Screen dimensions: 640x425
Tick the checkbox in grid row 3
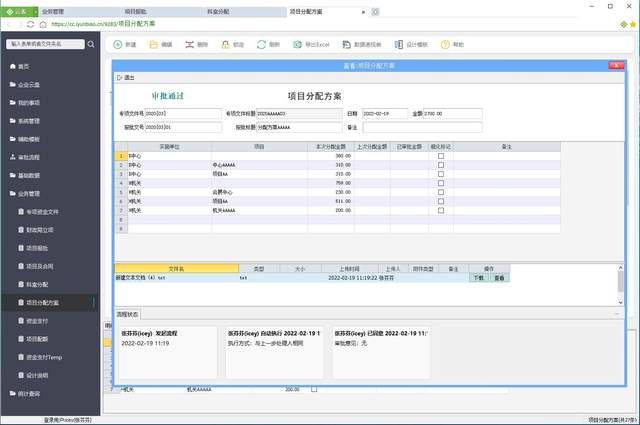[x=441, y=174]
